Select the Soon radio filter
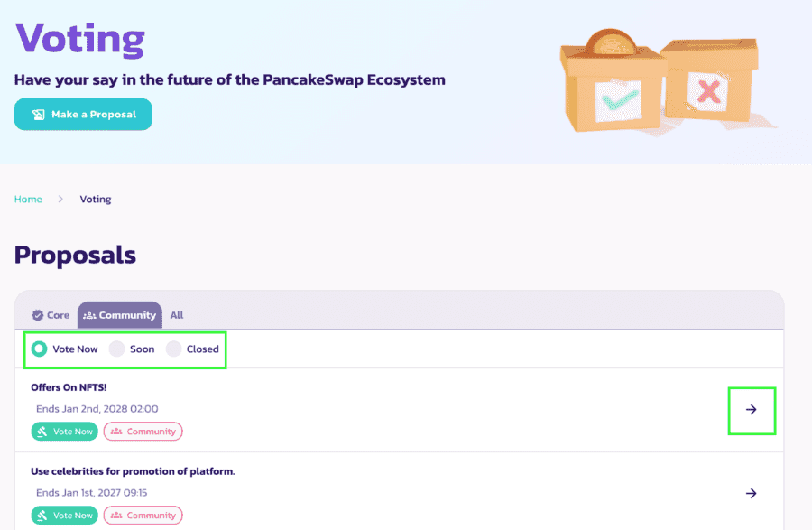Image resolution: width=812 pixels, height=530 pixels. (x=116, y=349)
